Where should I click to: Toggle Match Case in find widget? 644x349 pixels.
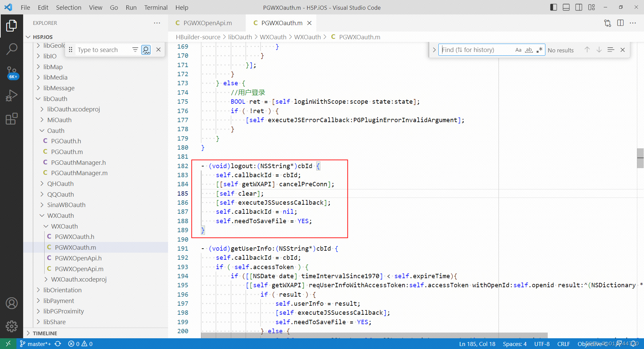[518, 50]
